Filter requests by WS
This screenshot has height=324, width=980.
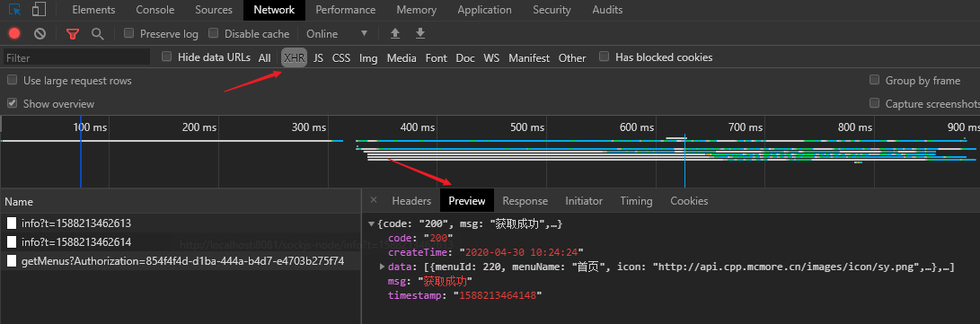491,57
